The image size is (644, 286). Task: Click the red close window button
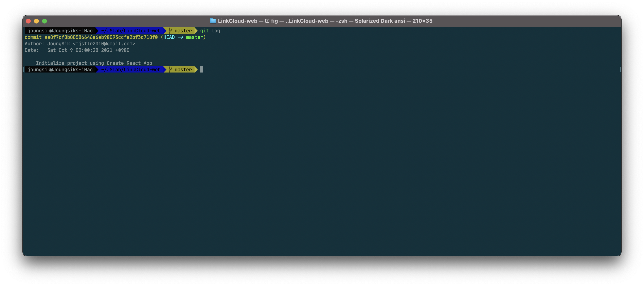[28, 21]
